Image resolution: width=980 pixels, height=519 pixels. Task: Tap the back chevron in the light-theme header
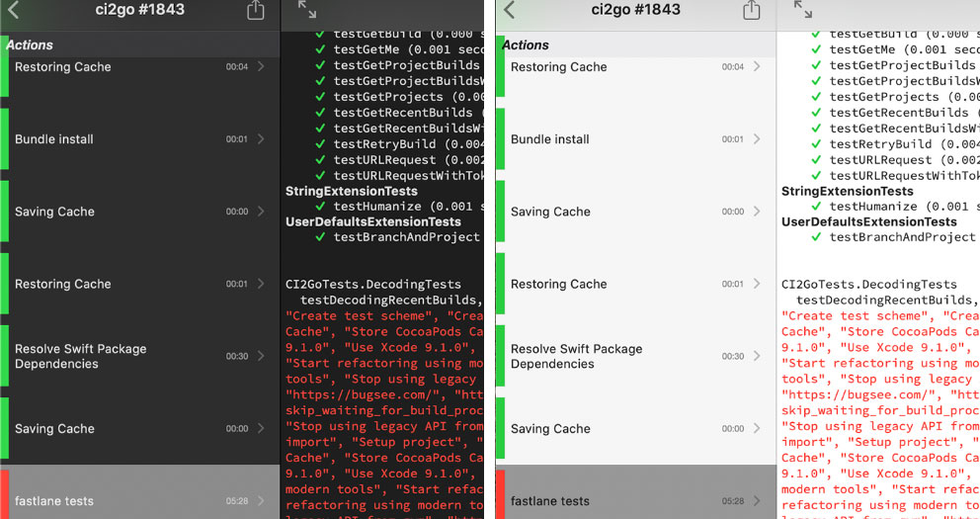tap(510, 10)
